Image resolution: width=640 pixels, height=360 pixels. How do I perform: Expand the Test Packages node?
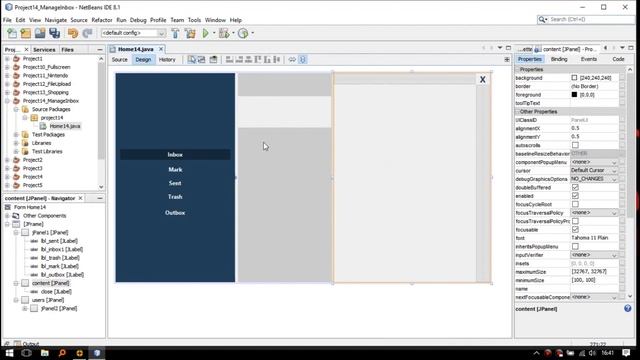coord(16,134)
